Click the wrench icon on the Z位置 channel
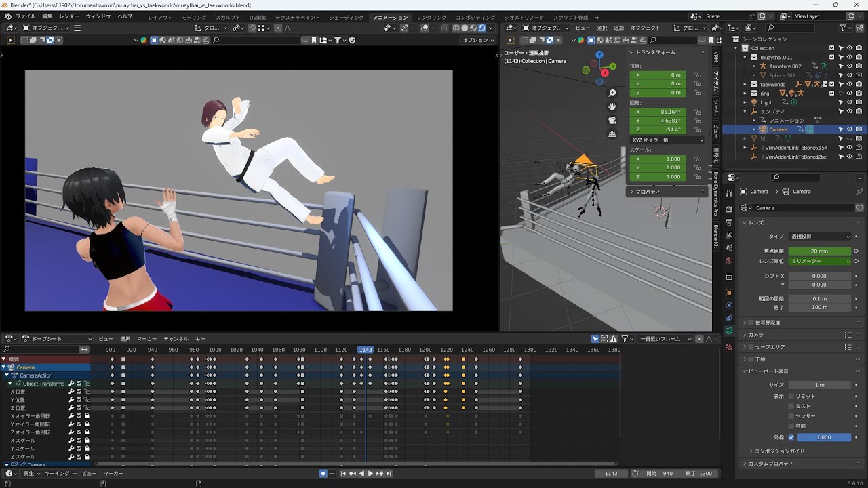Screen dimensions: 868x488 coord(71,408)
